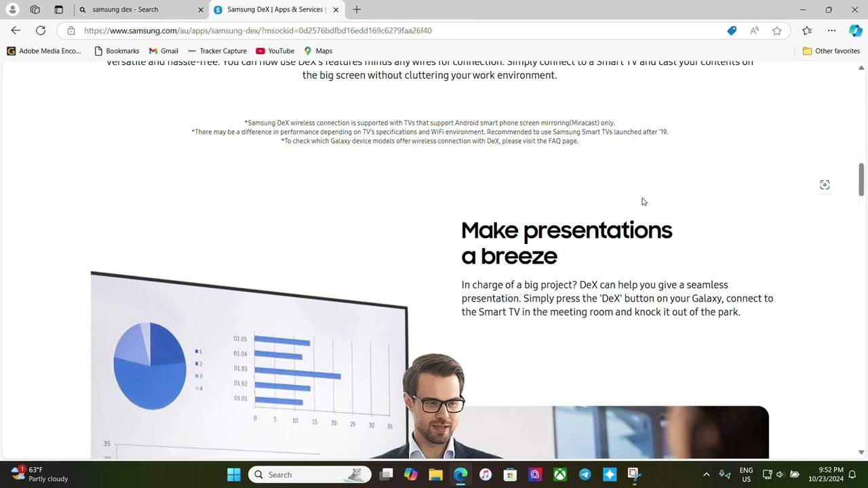The width and height of the screenshot is (868, 488).
Task: Start Read aloud from address bar
Action: point(754,30)
